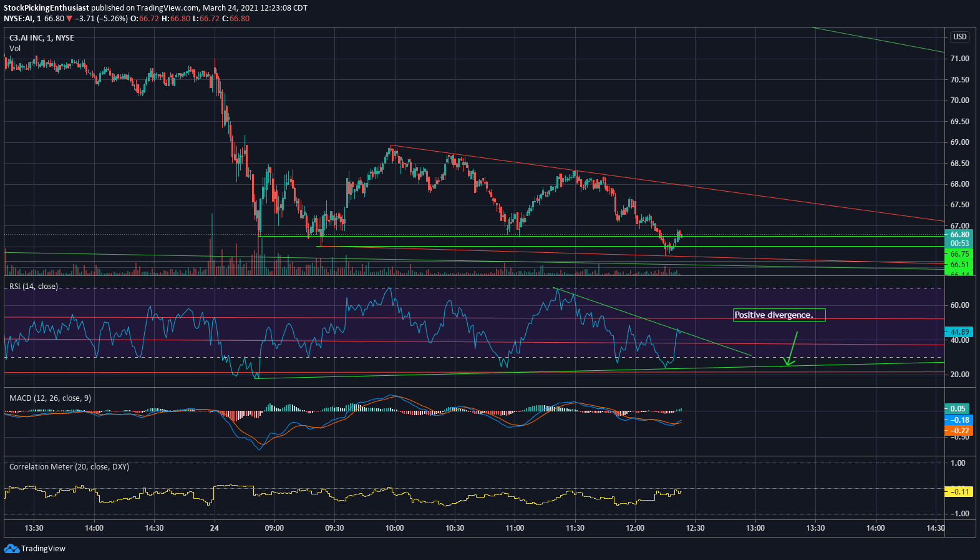
Task: Click the correlation 1.00 axis label
Action: (x=958, y=463)
